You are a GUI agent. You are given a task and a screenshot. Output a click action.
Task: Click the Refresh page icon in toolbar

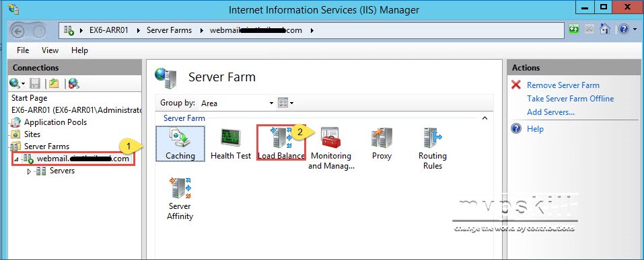(x=574, y=29)
